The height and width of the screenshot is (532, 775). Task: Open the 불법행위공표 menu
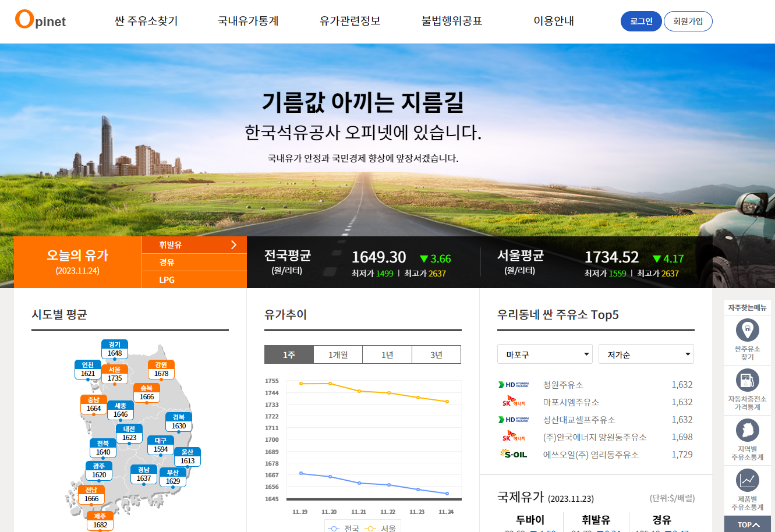point(452,21)
